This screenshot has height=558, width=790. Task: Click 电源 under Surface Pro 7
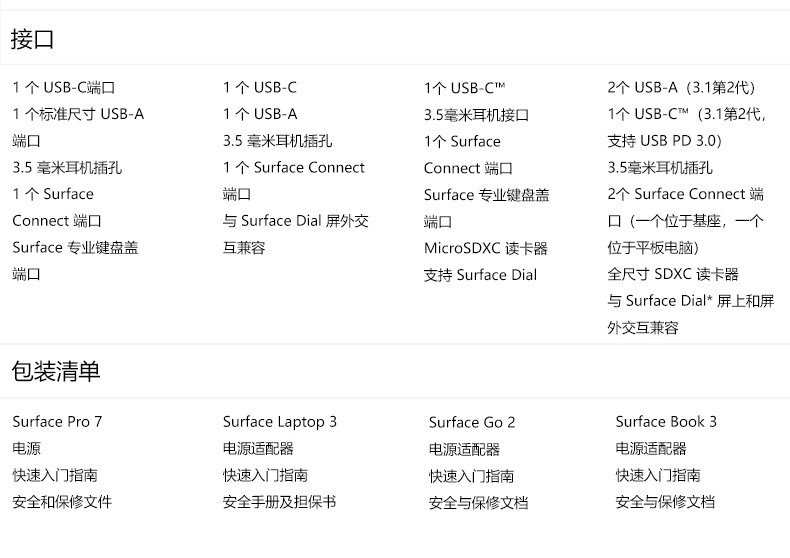click(26, 449)
